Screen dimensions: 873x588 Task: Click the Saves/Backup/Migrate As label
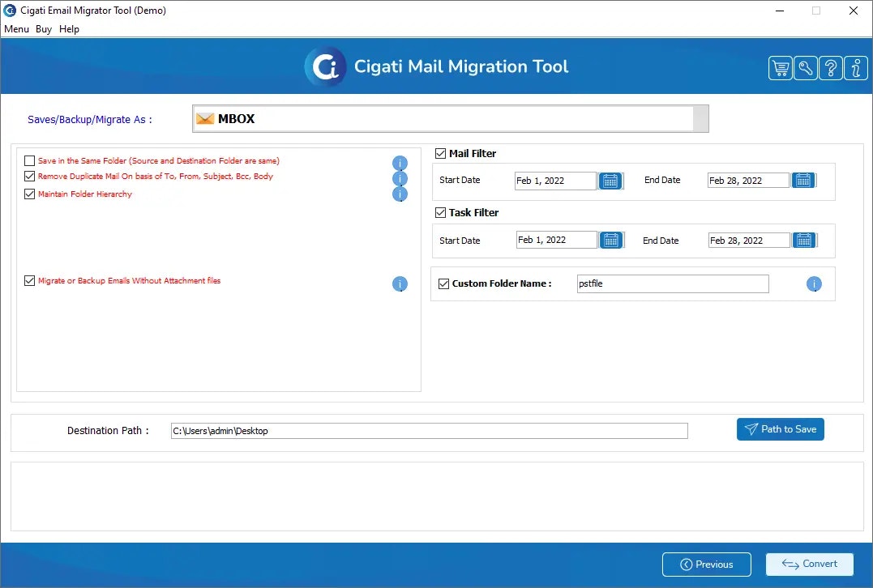coord(90,120)
